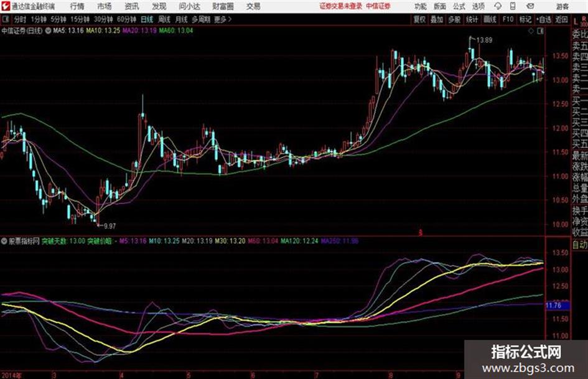Image resolution: width=588 pixels, height=379 pixels.
Task: Click the diamond icon at chart top-right
Action: (x=531, y=31)
